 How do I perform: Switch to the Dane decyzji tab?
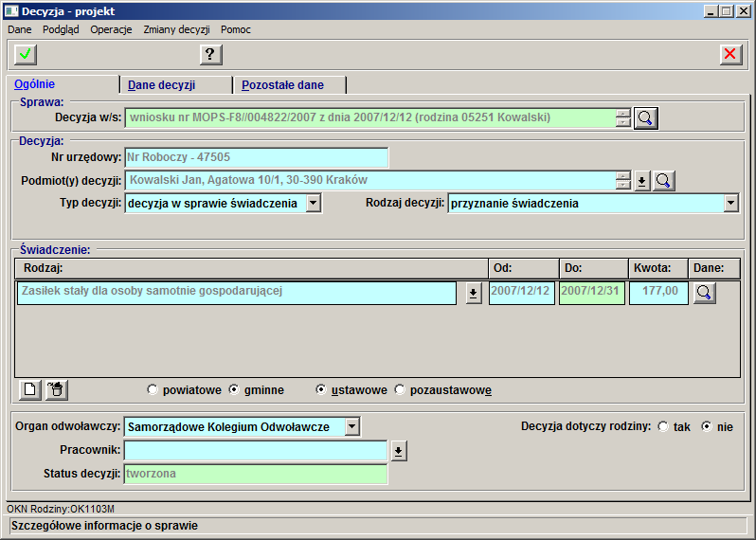click(175, 85)
